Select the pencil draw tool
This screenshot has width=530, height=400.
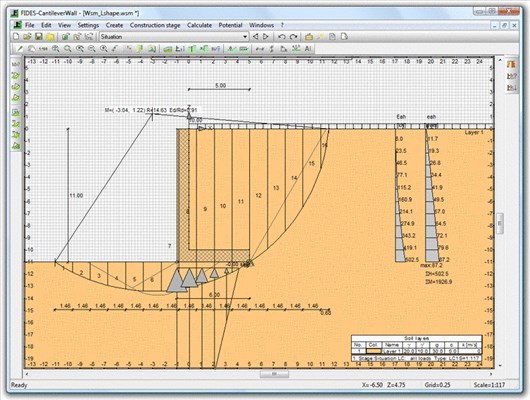point(20,49)
